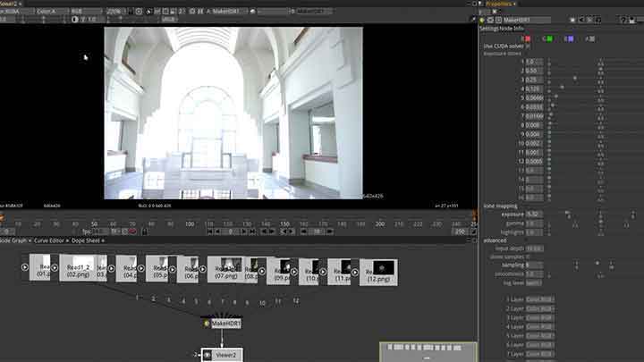Viewport: 644px width, 362px height.
Task: Open the 5 Layer dropdown
Action: 540,336
